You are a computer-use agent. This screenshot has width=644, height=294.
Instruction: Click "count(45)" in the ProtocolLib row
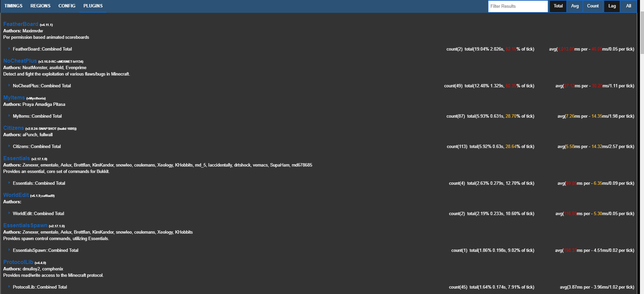pyautogui.click(x=458, y=287)
